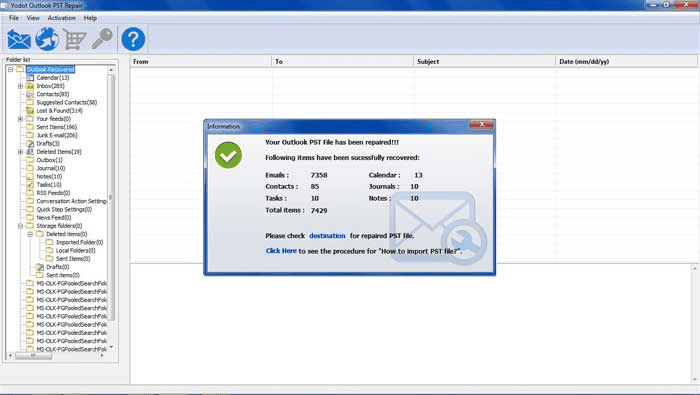Image resolution: width=700 pixels, height=395 pixels.
Task: Click the Subject column header
Action: point(484,62)
